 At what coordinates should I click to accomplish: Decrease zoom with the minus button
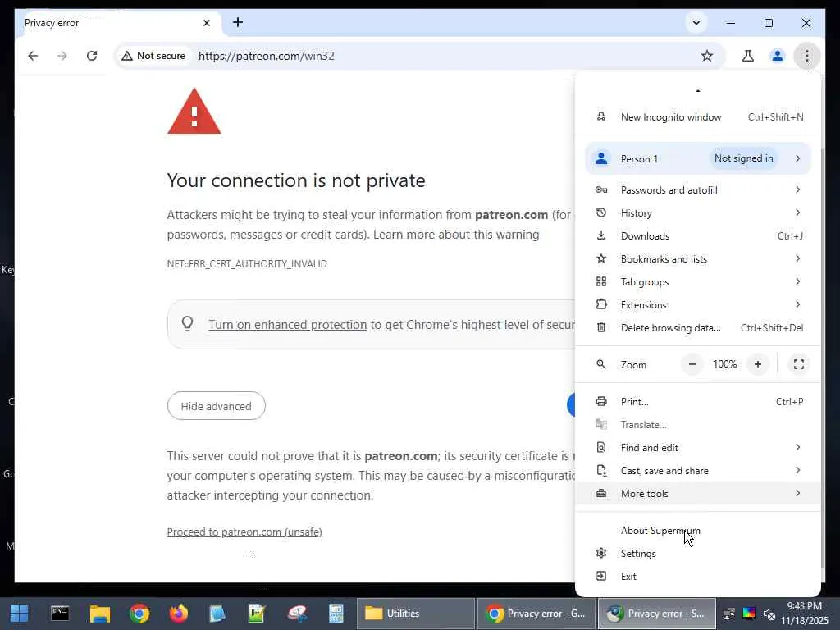[x=692, y=364]
